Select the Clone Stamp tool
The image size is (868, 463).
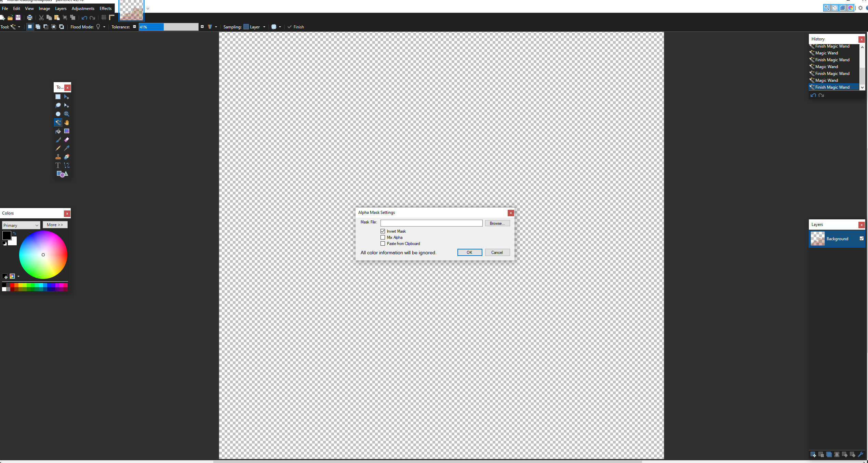(58, 157)
